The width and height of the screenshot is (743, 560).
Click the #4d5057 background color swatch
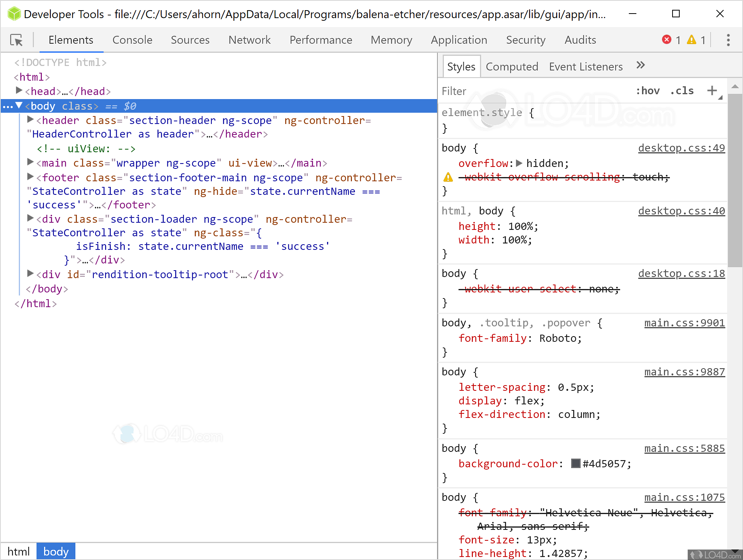(575, 464)
